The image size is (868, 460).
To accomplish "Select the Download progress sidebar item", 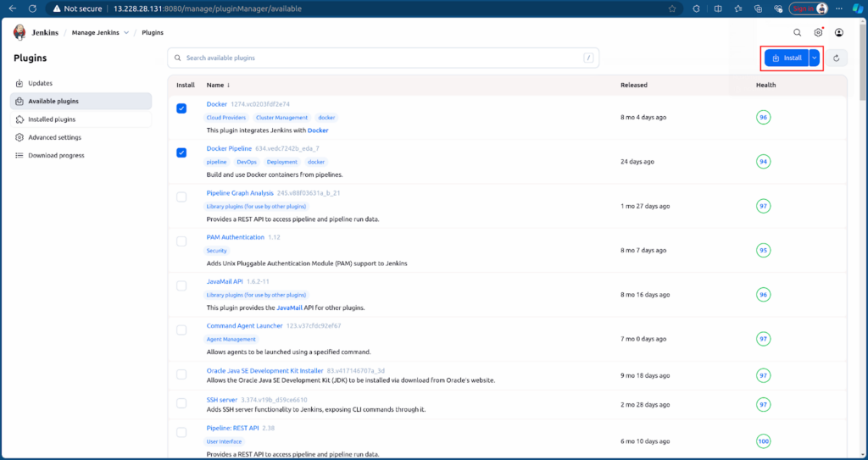I will pyautogui.click(x=56, y=155).
